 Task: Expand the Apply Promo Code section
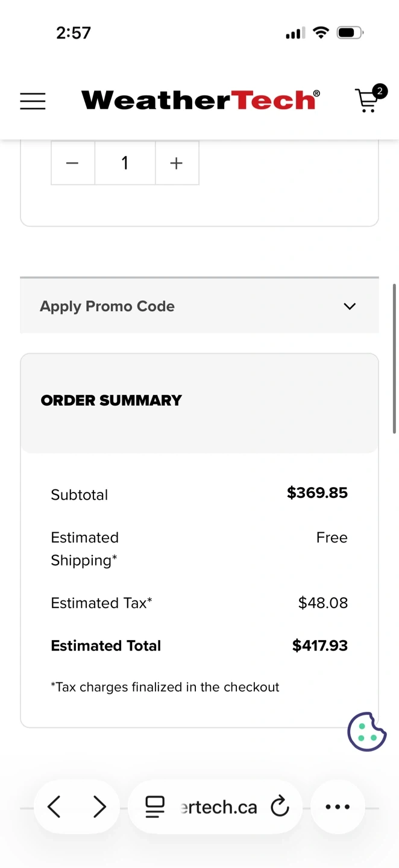[107, 306]
